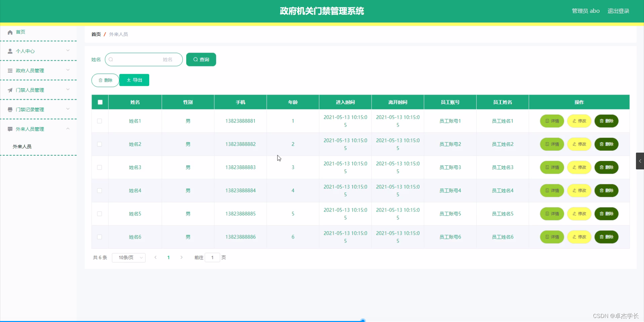Open 详情 for the 姓名2 row
This screenshot has width=644, height=322.
pos(552,144)
